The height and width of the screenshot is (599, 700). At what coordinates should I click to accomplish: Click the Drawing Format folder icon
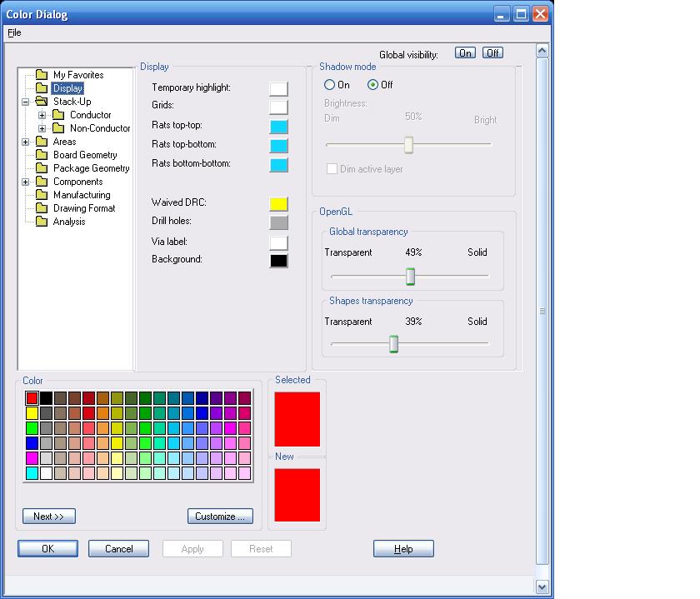(42, 208)
